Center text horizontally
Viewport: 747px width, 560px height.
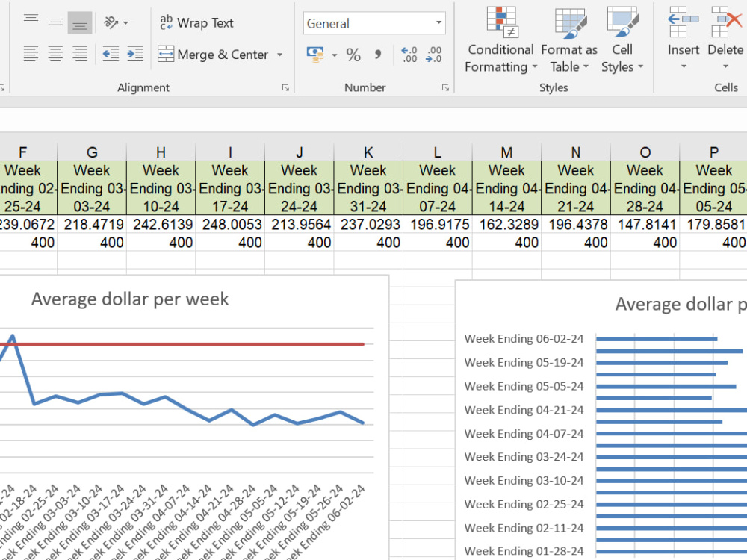coord(55,54)
